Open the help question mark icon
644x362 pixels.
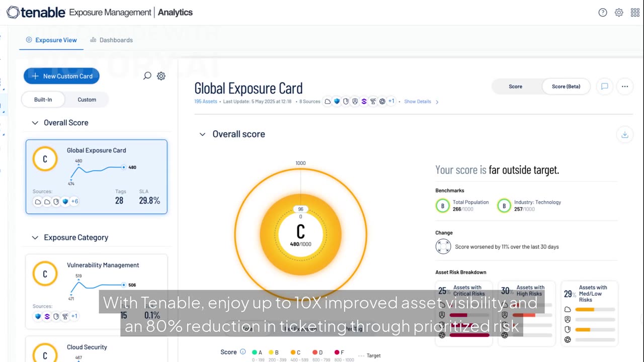[x=603, y=13]
